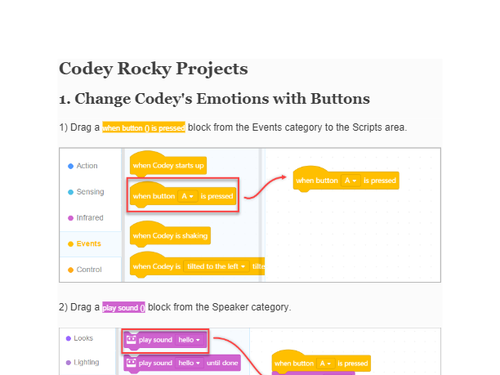Open 'tilted to the left' dropdown
This screenshot has width=500, height=375.
click(x=216, y=266)
